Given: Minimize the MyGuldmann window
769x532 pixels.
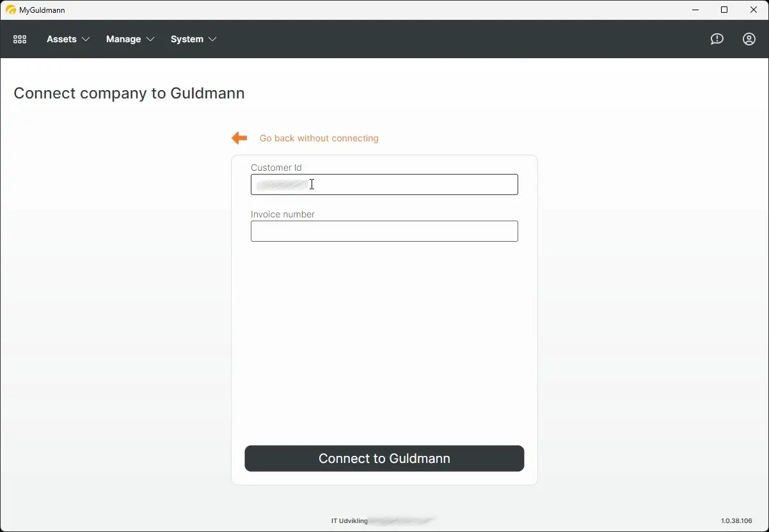Looking at the screenshot, I should [x=695, y=10].
